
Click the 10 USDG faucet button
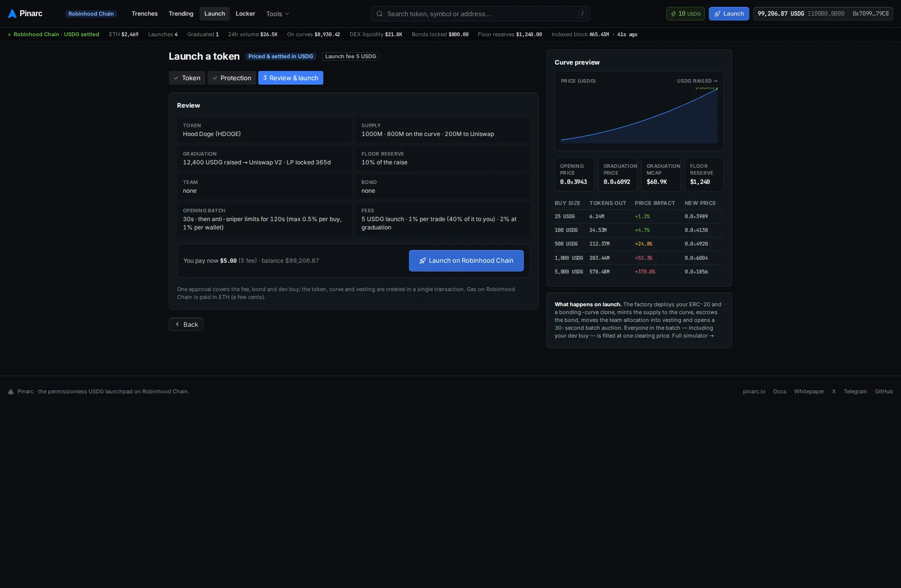(685, 14)
